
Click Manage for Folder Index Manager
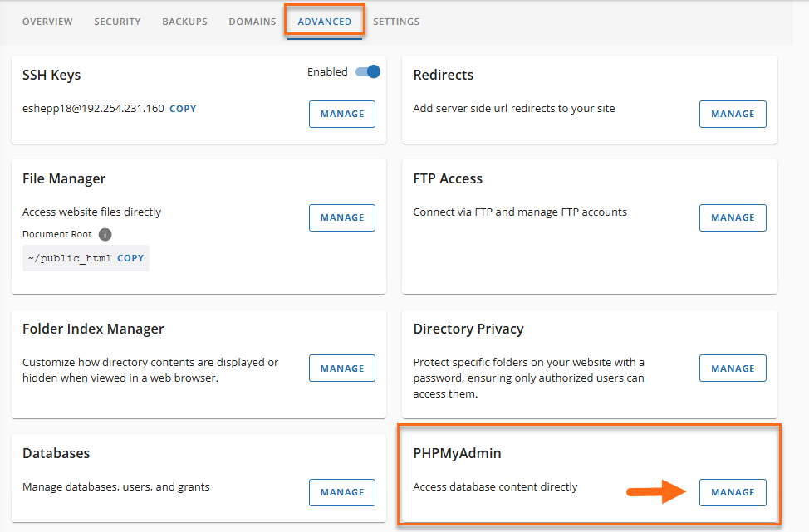[x=342, y=368]
